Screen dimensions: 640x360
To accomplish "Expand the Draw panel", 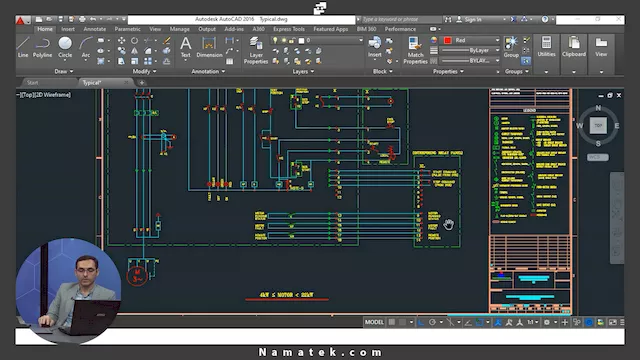I will (64, 71).
